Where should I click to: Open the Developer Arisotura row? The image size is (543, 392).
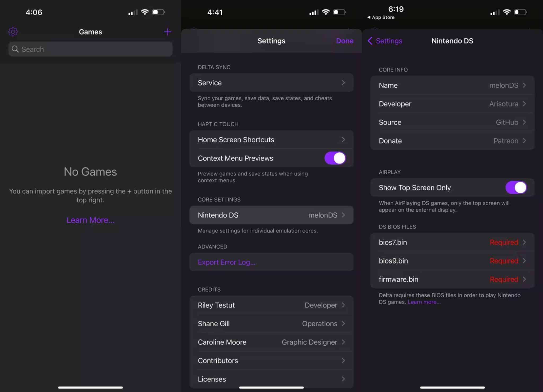click(452, 104)
